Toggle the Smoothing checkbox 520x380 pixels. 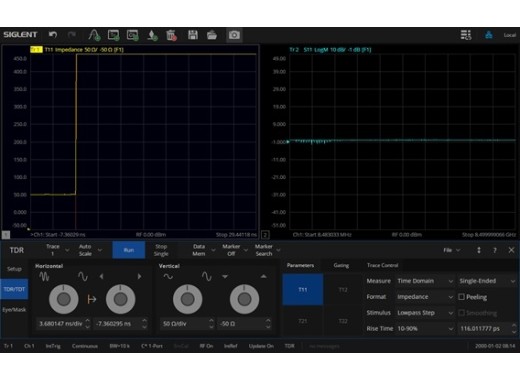[x=461, y=313]
